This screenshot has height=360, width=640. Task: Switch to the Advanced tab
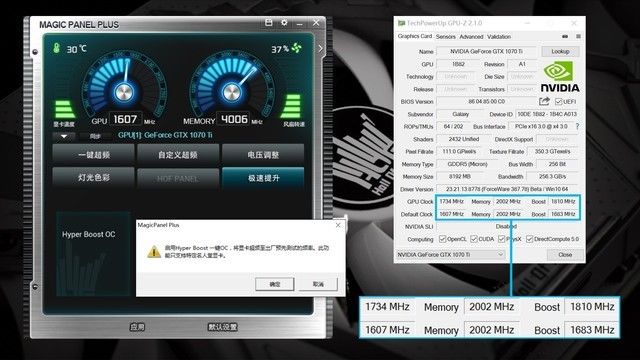coord(471,37)
